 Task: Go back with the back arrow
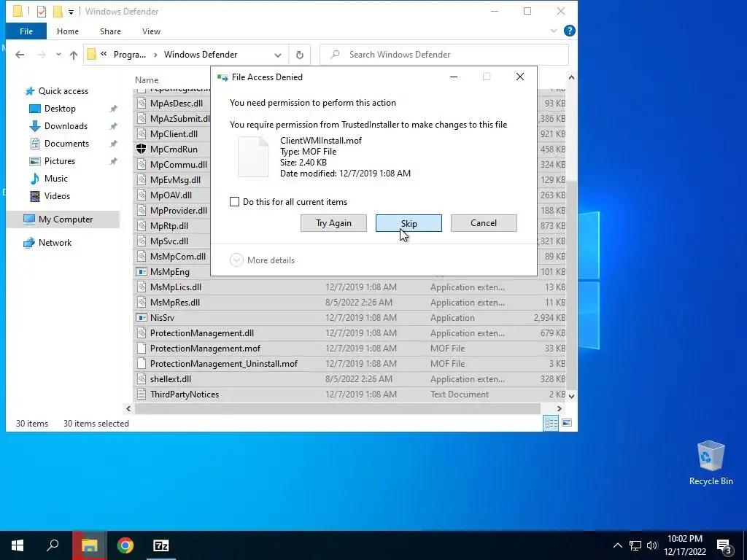(x=20, y=55)
